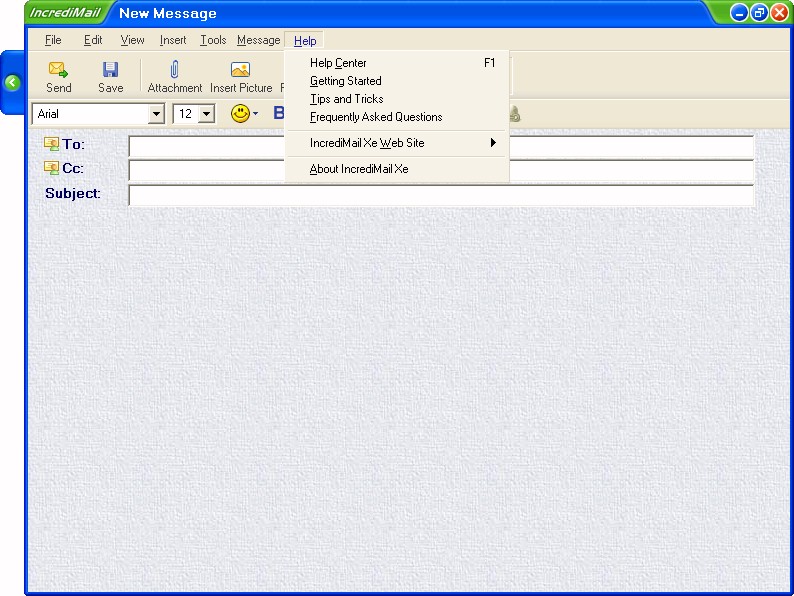Open the emoticon dropdown arrow

(x=256, y=113)
